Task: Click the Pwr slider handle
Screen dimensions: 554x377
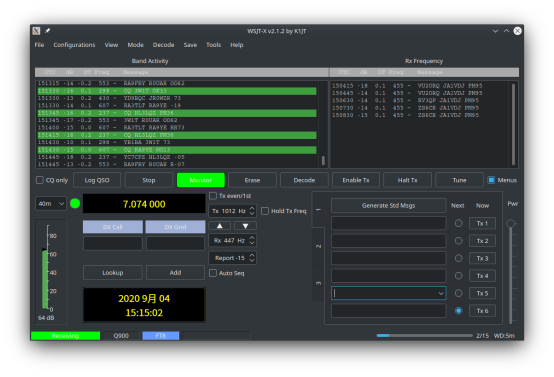Action: point(511,224)
